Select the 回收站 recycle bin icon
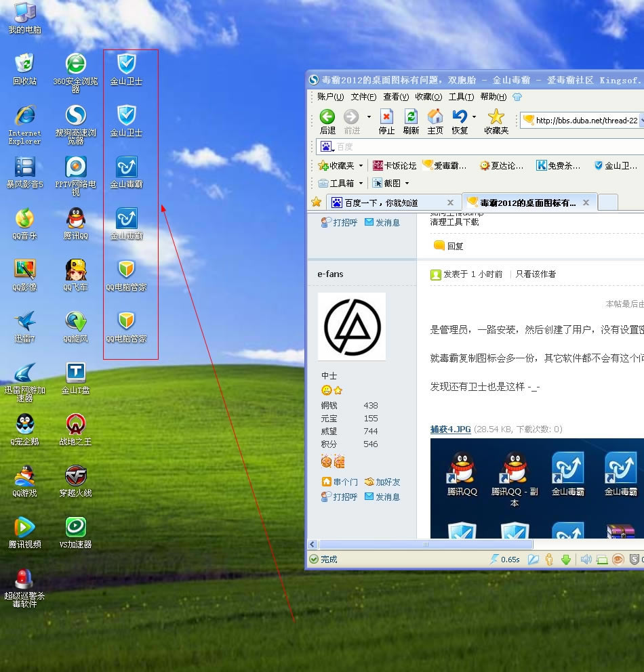Screen dimensions: 644x672 [25, 68]
